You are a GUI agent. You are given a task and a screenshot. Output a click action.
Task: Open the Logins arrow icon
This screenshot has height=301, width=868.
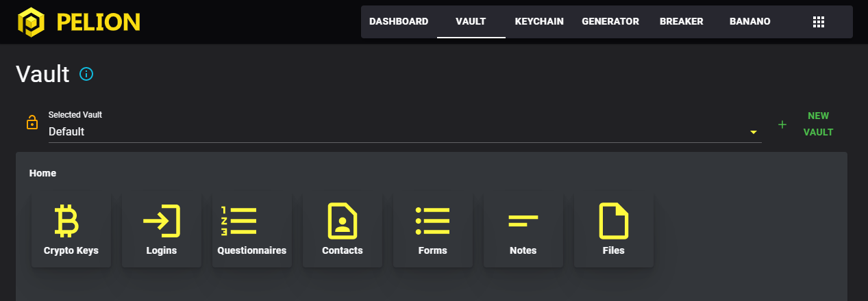point(162,220)
